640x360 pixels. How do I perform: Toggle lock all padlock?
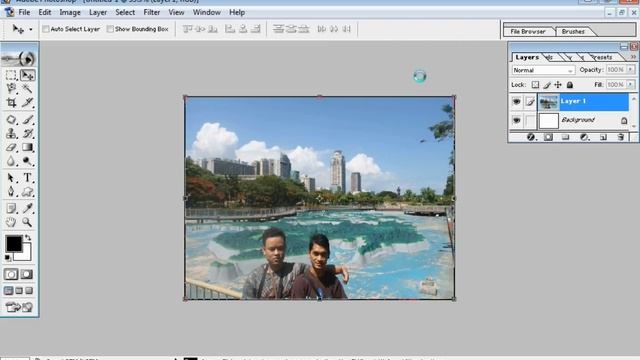pyautogui.click(x=570, y=85)
